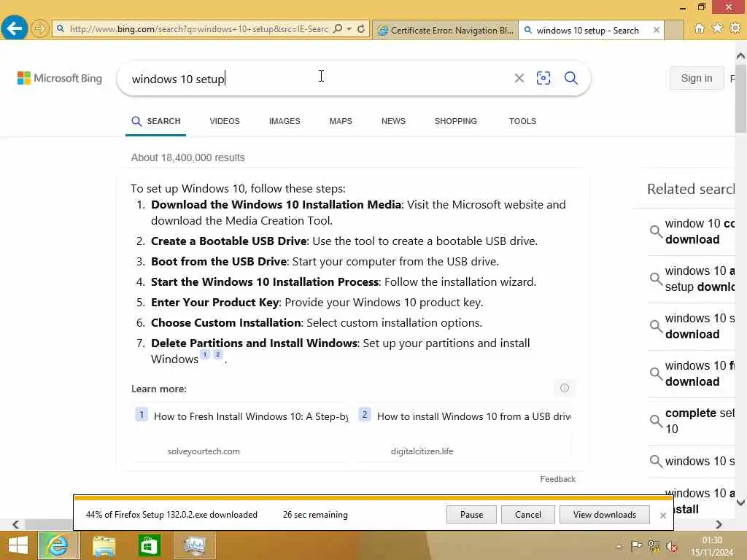The height and width of the screenshot is (560, 747).
Task: Switch to the SHOPPING tab
Action: click(456, 122)
